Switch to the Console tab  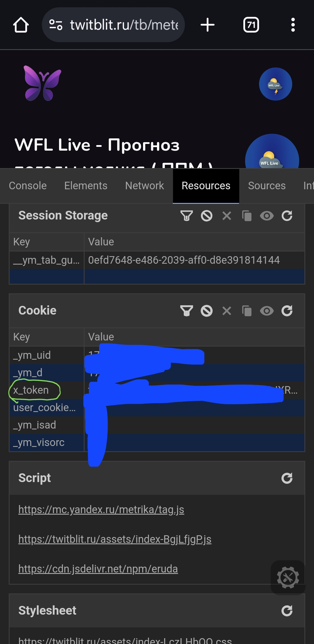pyautogui.click(x=28, y=186)
